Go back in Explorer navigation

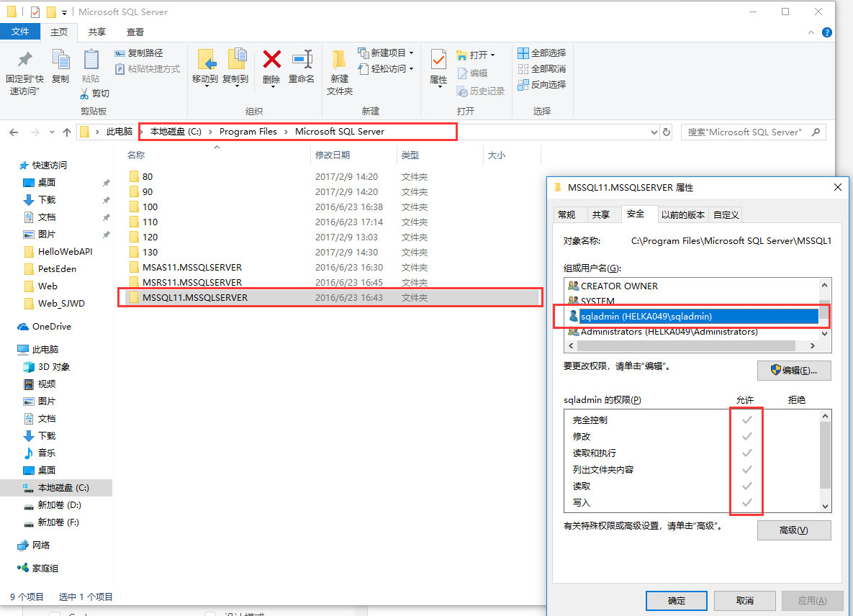pos(14,132)
